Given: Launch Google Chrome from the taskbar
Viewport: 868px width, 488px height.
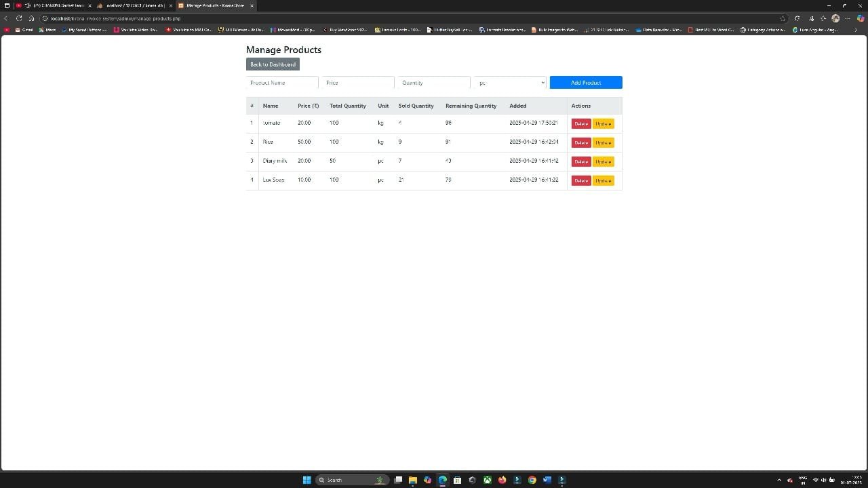Looking at the screenshot, I should (532, 480).
